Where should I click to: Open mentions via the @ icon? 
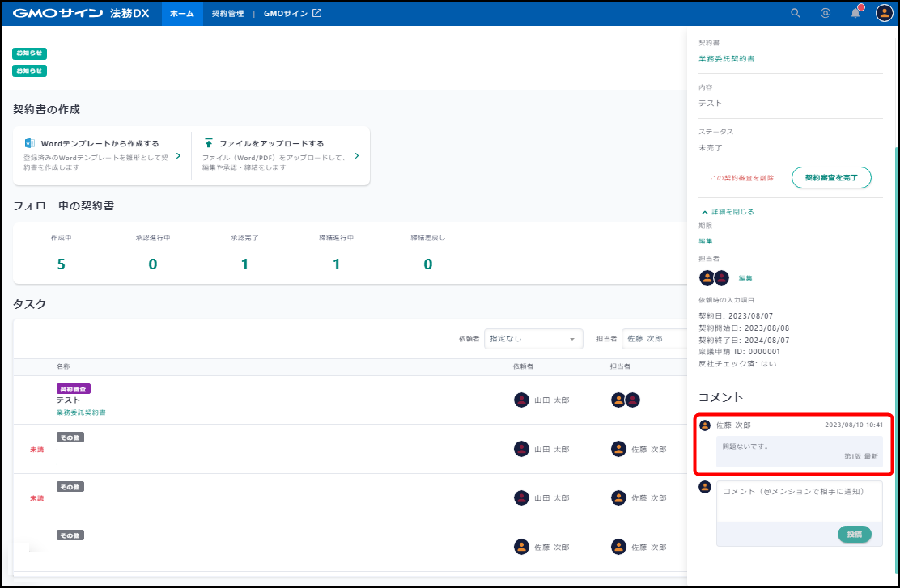pos(825,14)
